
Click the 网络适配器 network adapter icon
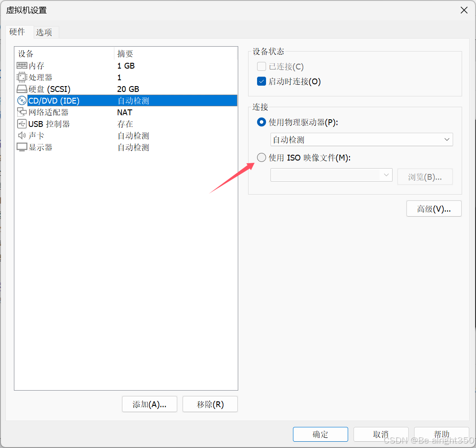click(x=22, y=112)
